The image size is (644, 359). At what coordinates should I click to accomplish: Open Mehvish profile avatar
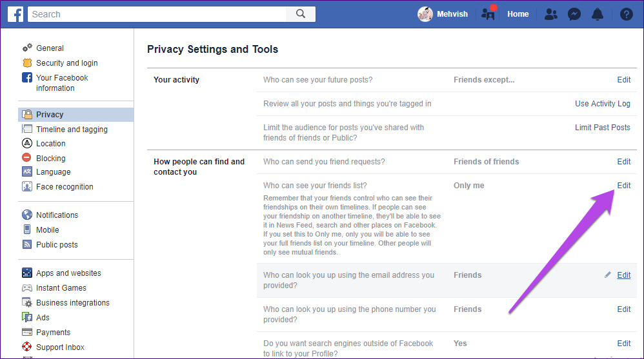[425, 14]
